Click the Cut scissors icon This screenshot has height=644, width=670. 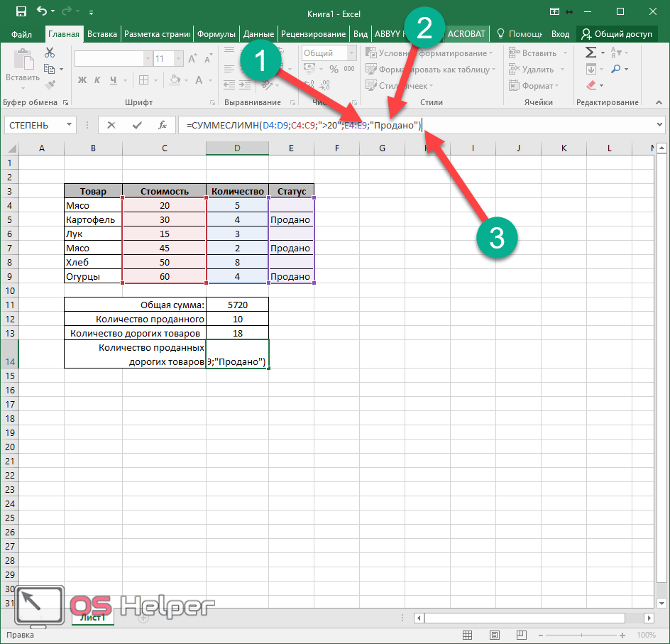(x=49, y=53)
